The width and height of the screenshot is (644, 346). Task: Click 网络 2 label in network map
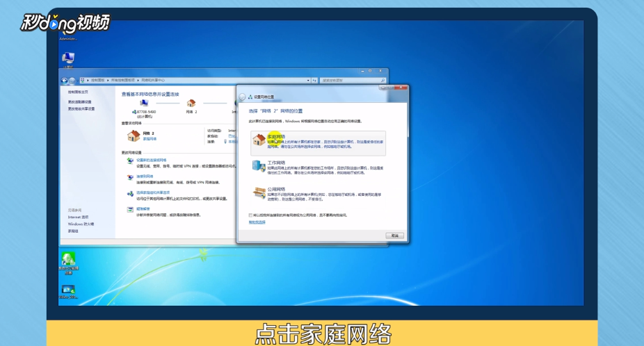coord(191,112)
